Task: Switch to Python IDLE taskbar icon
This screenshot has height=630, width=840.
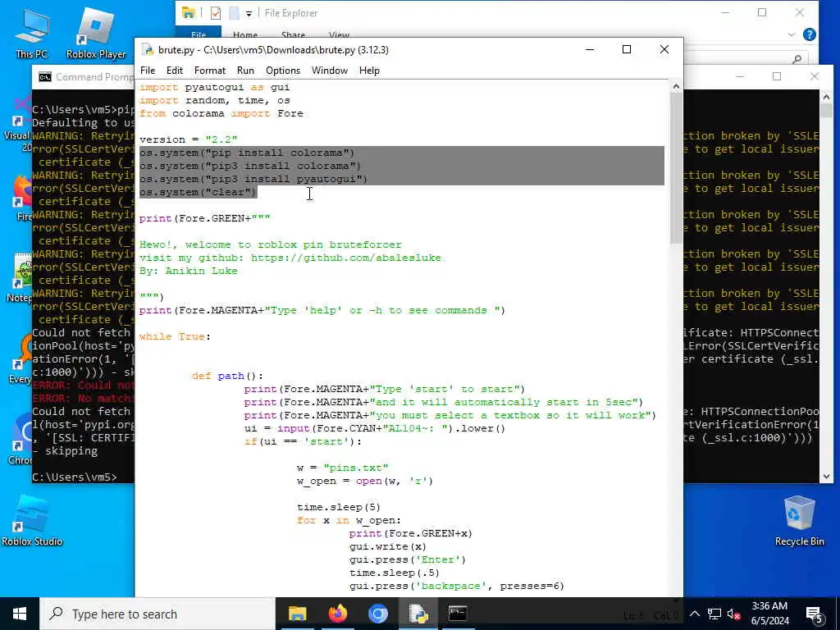Action: [x=418, y=614]
